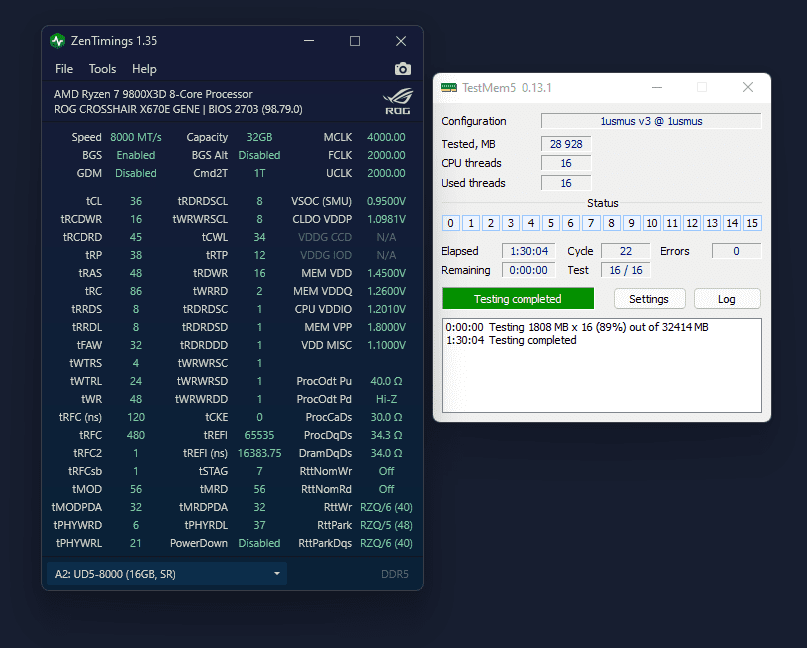Viewport: 807px width, 648px height.
Task: Click the CPU threads value field
Action: click(566, 163)
